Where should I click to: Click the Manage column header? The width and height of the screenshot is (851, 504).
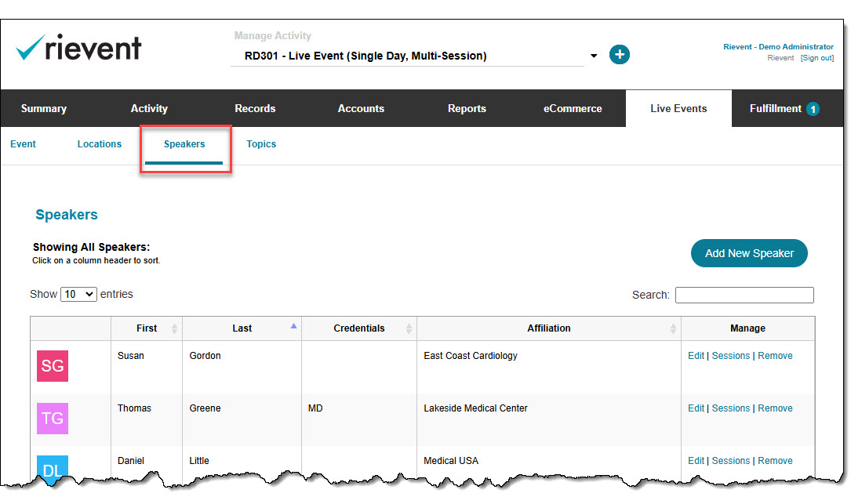(748, 328)
